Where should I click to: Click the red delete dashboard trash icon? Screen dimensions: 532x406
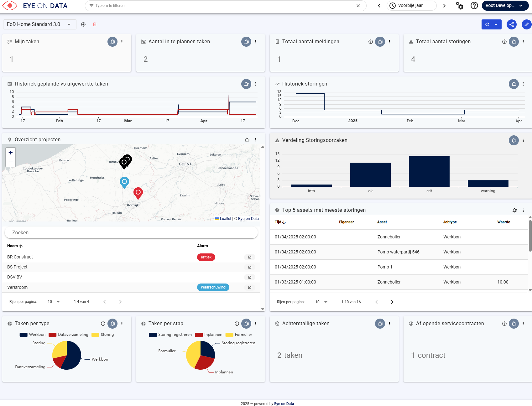[x=95, y=24]
